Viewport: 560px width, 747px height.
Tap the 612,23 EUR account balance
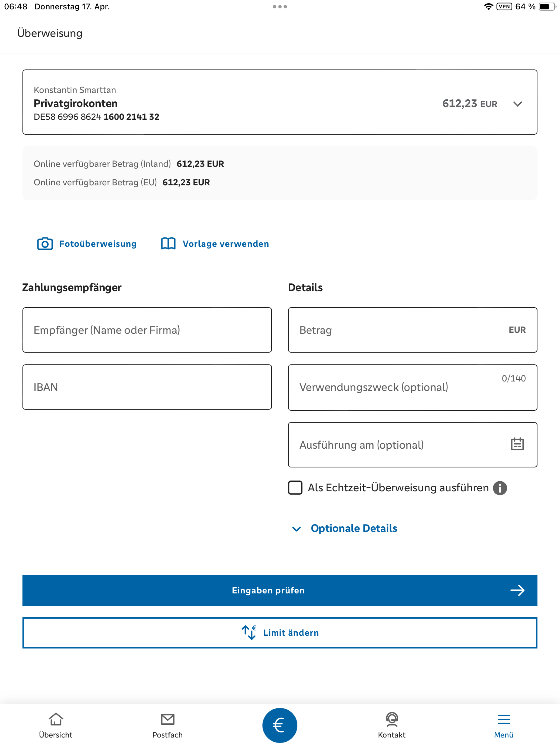tap(470, 103)
